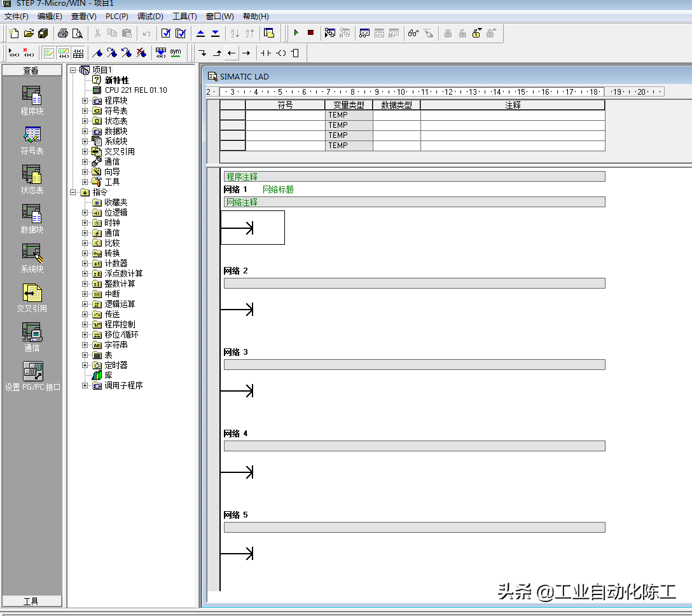692x616 pixels.
Task: Open the 调试(D) menu
Action: (x=150, y=16)
